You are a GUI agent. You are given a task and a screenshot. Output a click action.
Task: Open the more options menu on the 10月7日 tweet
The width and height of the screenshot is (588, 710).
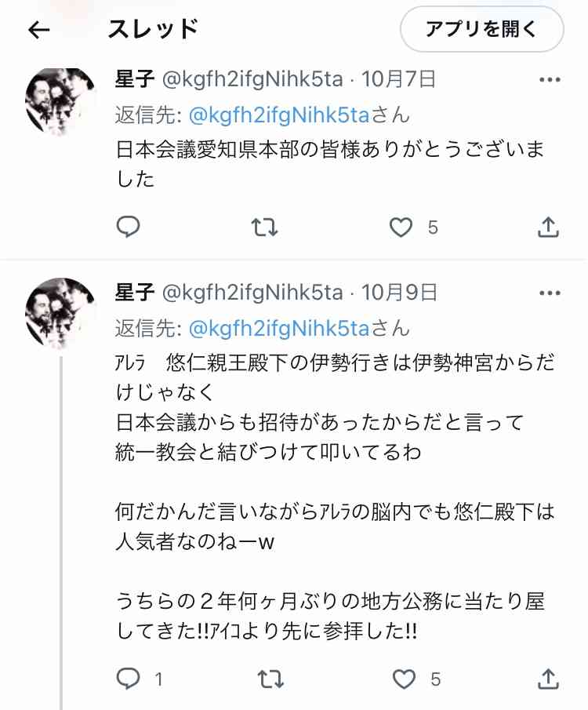click(550, 80)
